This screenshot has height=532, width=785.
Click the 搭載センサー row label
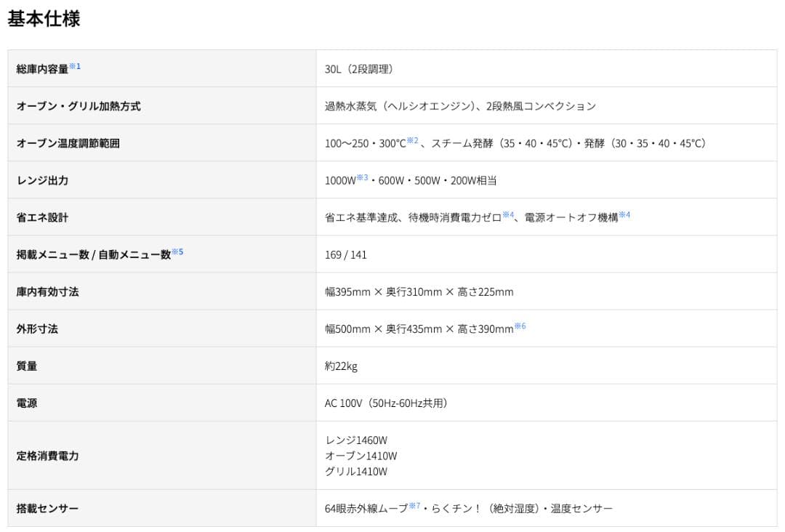(47, 508)
